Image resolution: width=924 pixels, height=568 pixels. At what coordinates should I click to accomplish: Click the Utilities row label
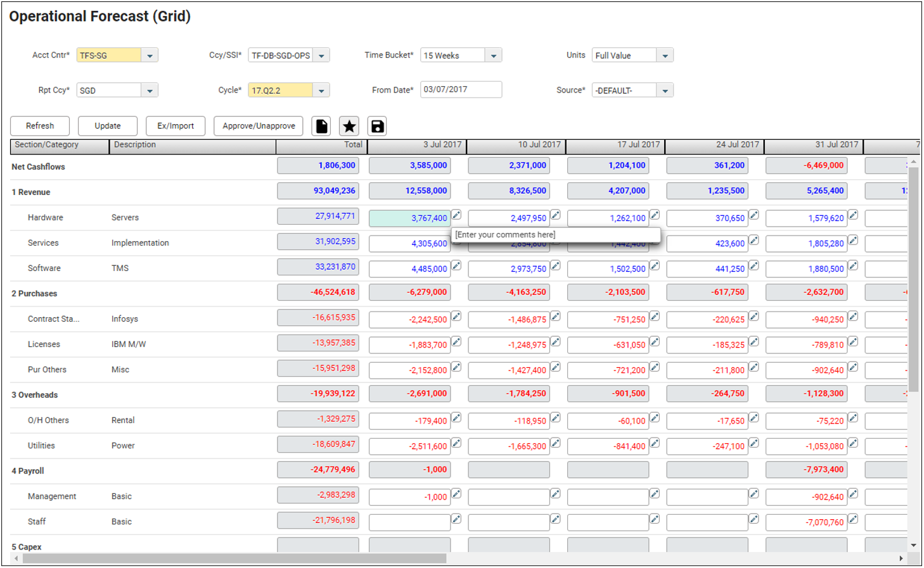pyautogui.click(x=41, y=446)
